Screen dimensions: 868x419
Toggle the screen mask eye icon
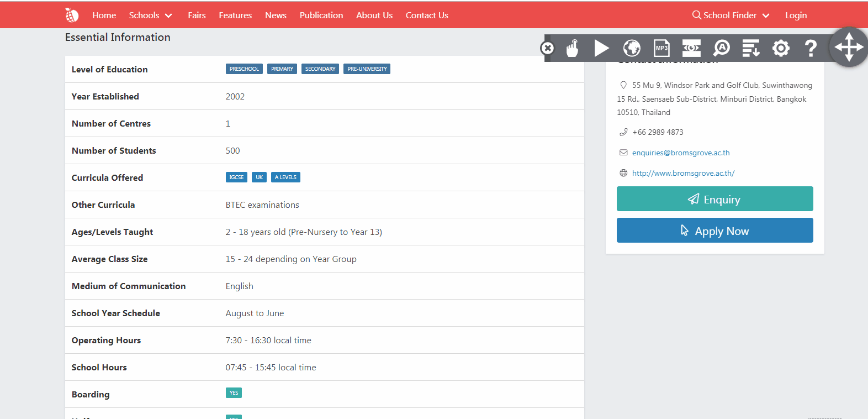[691, 49]
